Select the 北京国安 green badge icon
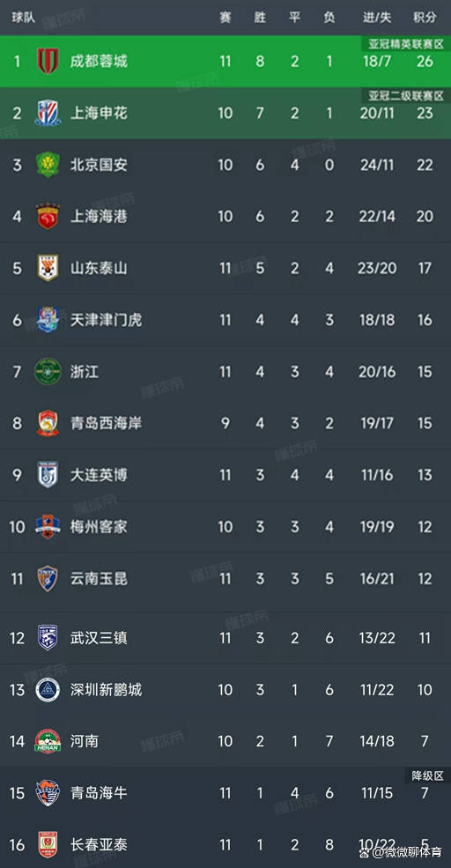451x868 pixels. click(x=48, y=165)
